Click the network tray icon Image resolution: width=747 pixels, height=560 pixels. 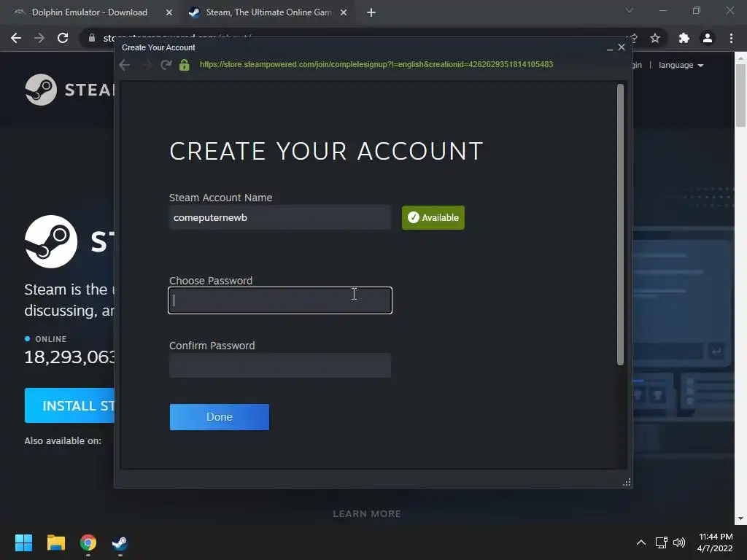tap(661, 542)
